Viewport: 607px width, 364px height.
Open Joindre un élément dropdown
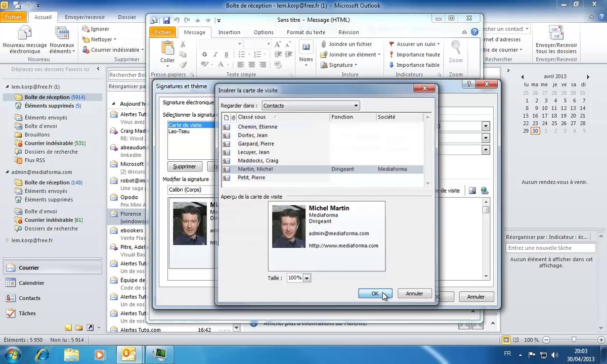[x=351, y=55]
